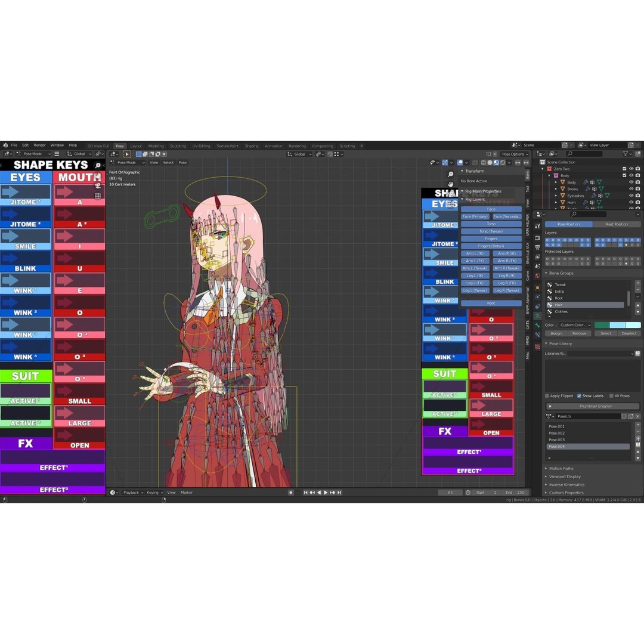Expand the Viewport Display panel
Viewport: 644px width, 644px height.
click(565, 476)
